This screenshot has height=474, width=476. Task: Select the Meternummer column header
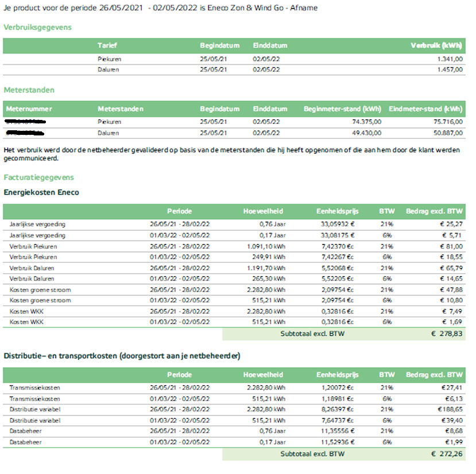[29, 109]
